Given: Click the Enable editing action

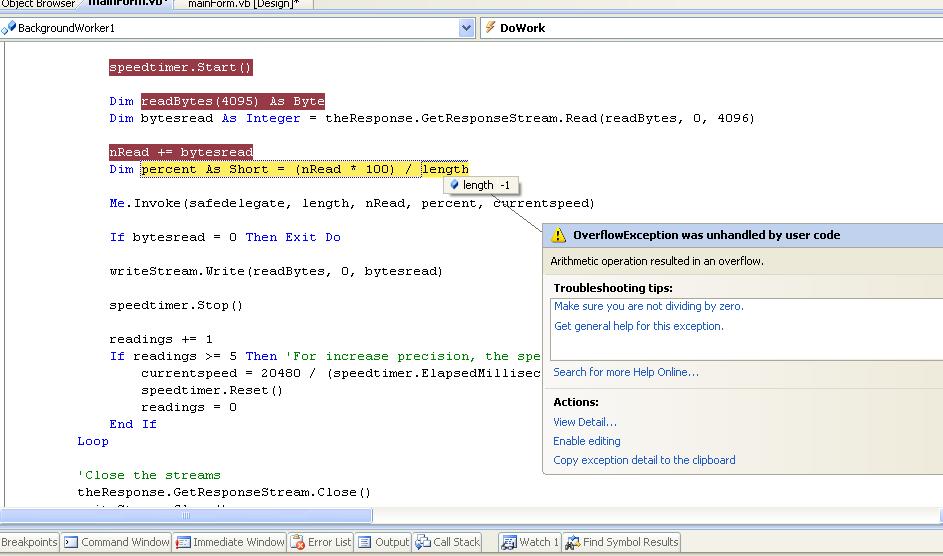Looking at the screenshot, I should tap(586, 441).
